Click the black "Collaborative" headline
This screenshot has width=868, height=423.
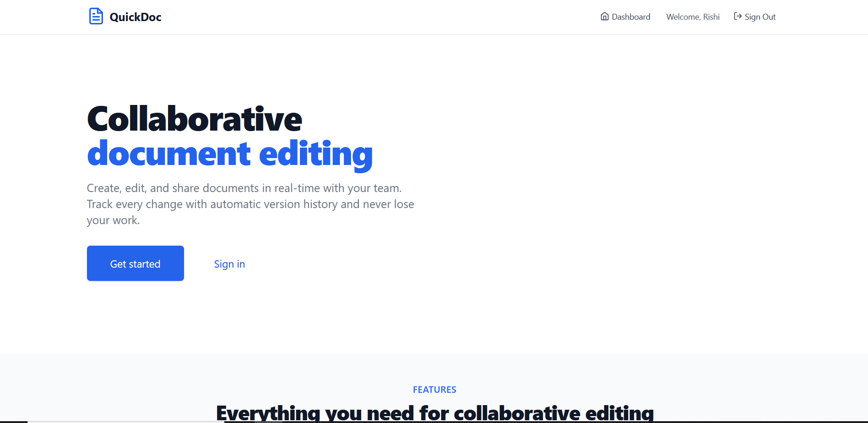[x=195, y=119]
